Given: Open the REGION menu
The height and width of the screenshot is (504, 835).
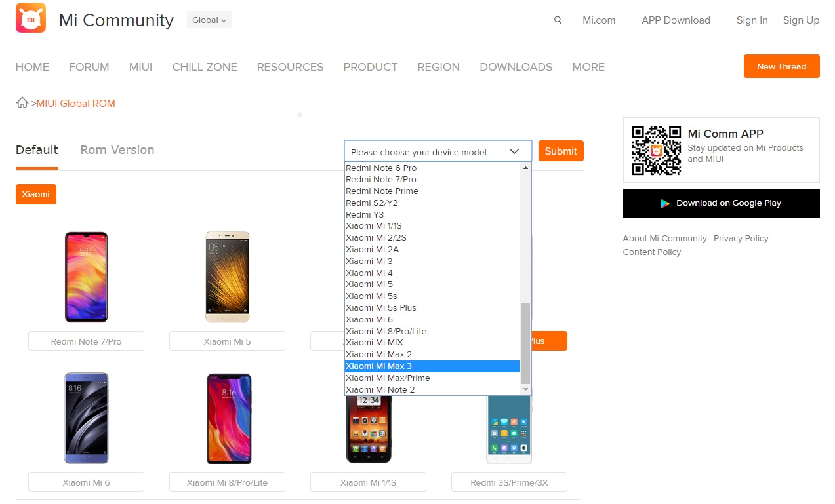Looking at the screenshot, I should point(438,67).
